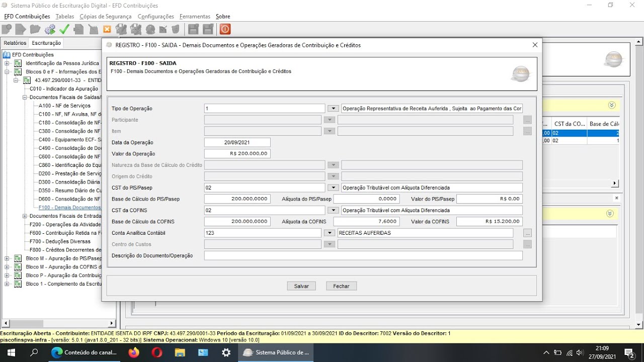This screenshot has width=644, height=362.
Task: Select D350 - Resumo Diário tree item
Action: 70,191
